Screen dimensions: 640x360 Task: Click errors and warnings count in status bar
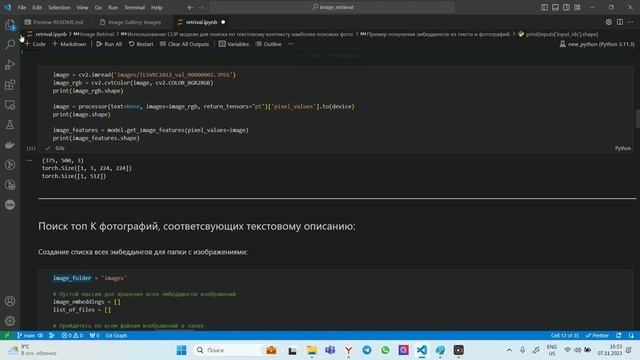[x=72, y=335]
